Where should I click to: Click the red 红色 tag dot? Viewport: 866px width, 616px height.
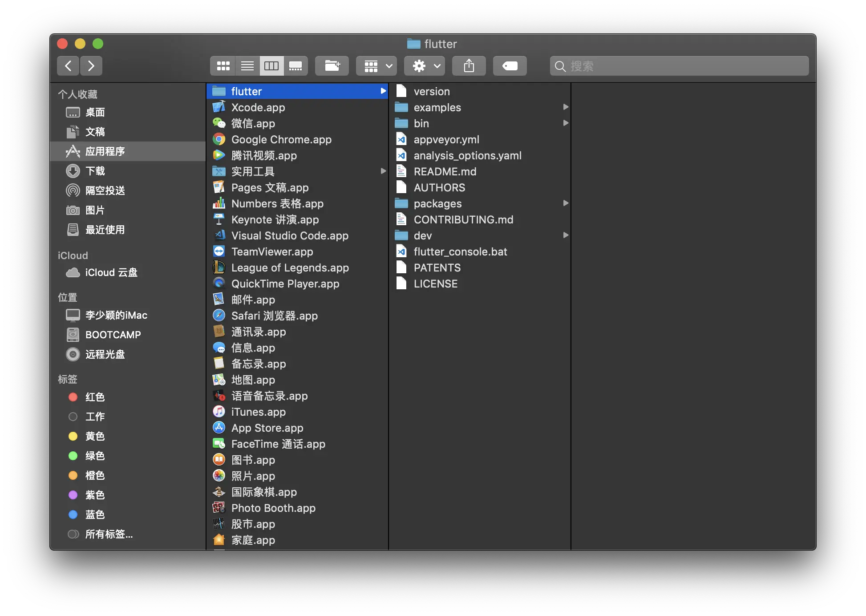pyautogui.click(x=73, y=397)
